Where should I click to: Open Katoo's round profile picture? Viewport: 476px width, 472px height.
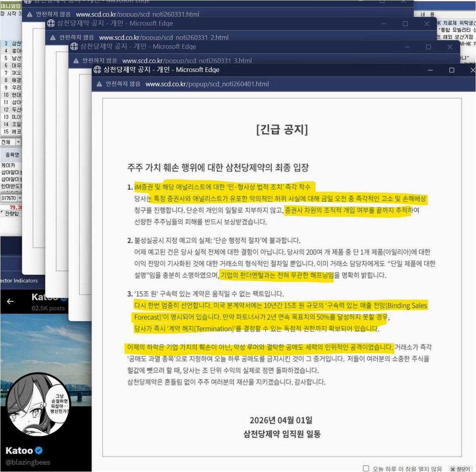[38, 404]
